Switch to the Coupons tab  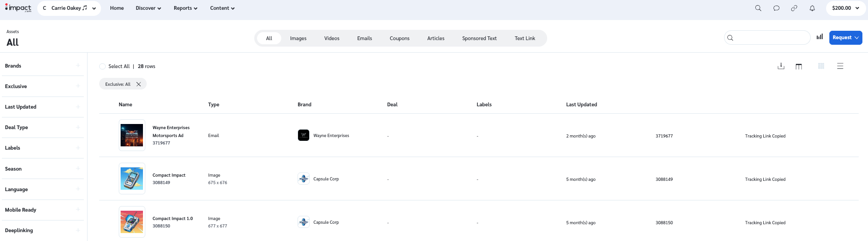[x=399, y=38]
